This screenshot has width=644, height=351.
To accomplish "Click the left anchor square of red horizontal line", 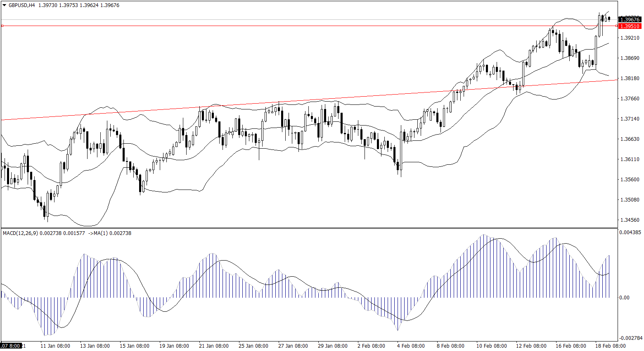I will [2, 26].
